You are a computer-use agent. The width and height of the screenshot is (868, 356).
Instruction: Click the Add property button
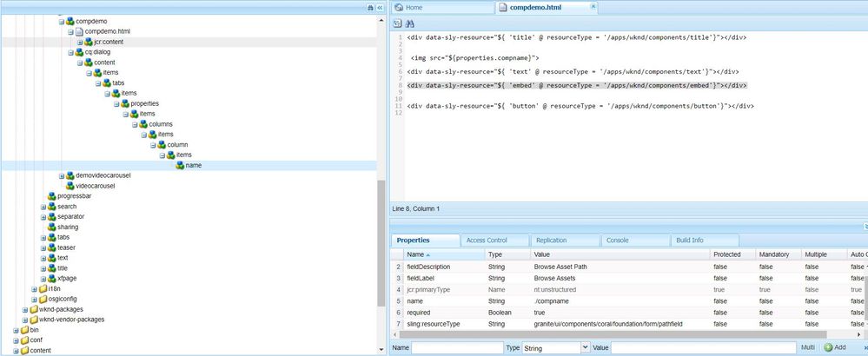(x=834, y=347)
